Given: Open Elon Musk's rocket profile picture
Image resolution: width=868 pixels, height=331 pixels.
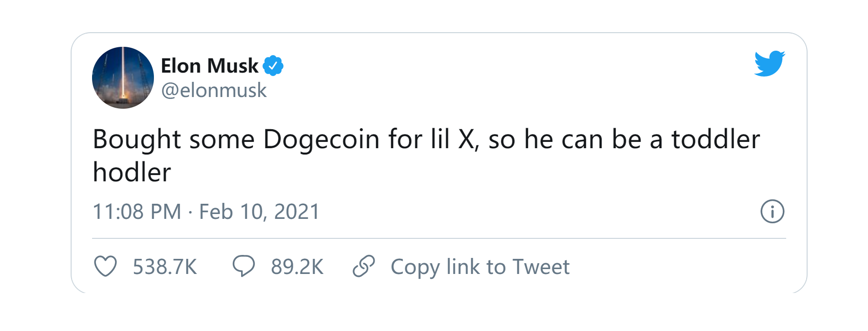Looking at the screenshot, I should (123, 78).
